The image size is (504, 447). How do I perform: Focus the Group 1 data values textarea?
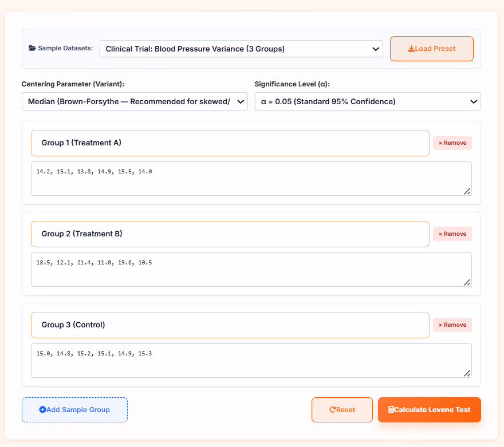[x=251, y=179]
